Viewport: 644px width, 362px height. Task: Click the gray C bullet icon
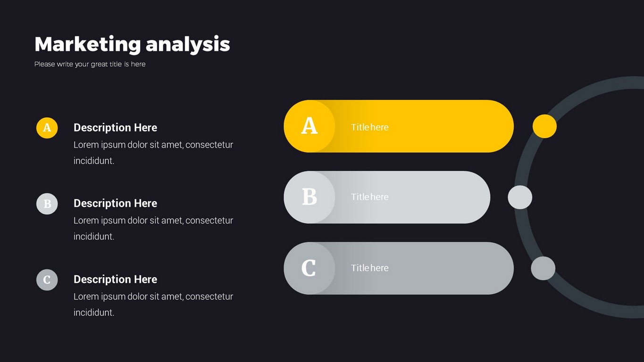click(x=47, y=280)
